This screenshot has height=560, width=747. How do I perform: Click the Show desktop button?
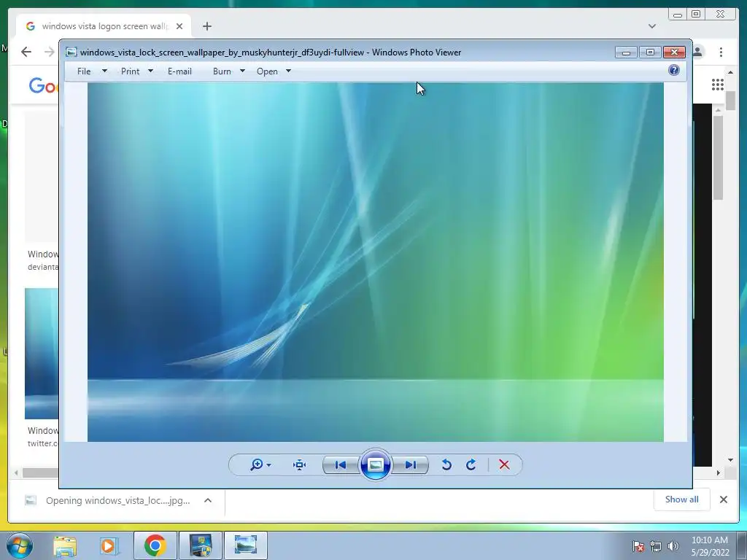pos(742,545)
